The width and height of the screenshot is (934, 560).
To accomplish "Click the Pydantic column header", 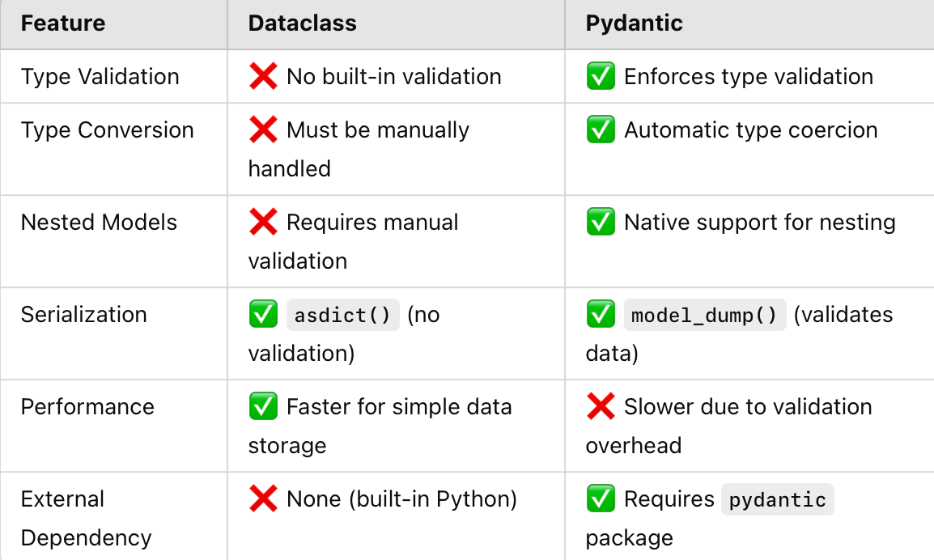I will (x=635, y=23).
